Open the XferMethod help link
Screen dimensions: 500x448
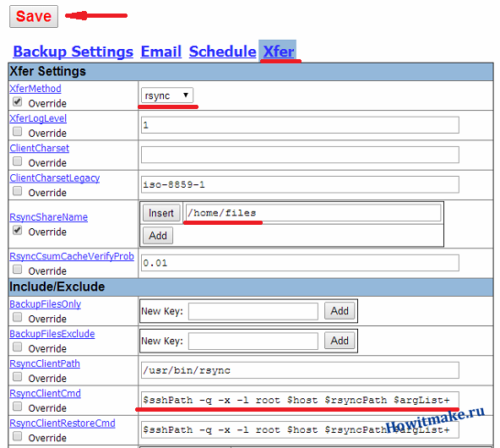tap(35, 89)
